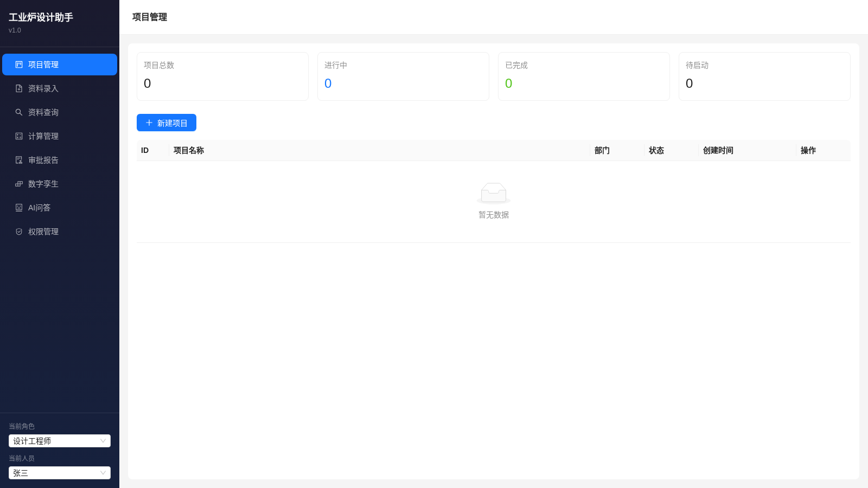The width and height of the screenshot is (868, 488).
Task: Open the 当前角色 dropdown showing 设计工程师
Action: 60,441
